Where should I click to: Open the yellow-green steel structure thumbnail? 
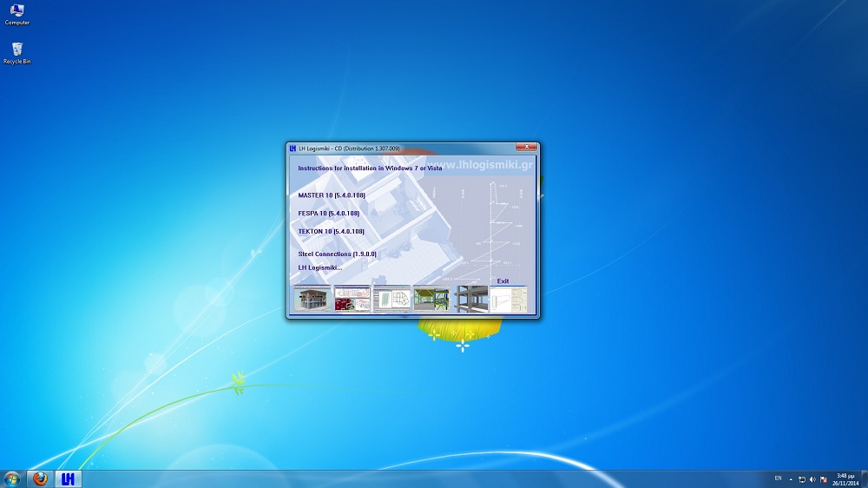point(431,299)
